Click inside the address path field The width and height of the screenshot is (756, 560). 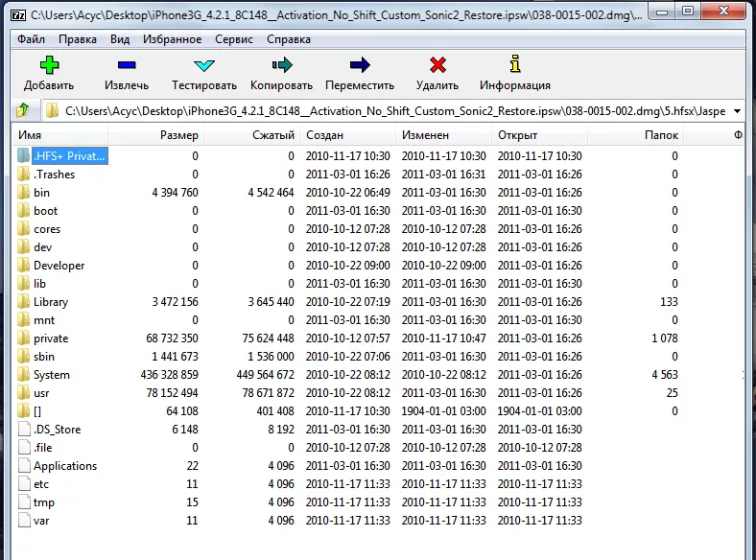384,111
